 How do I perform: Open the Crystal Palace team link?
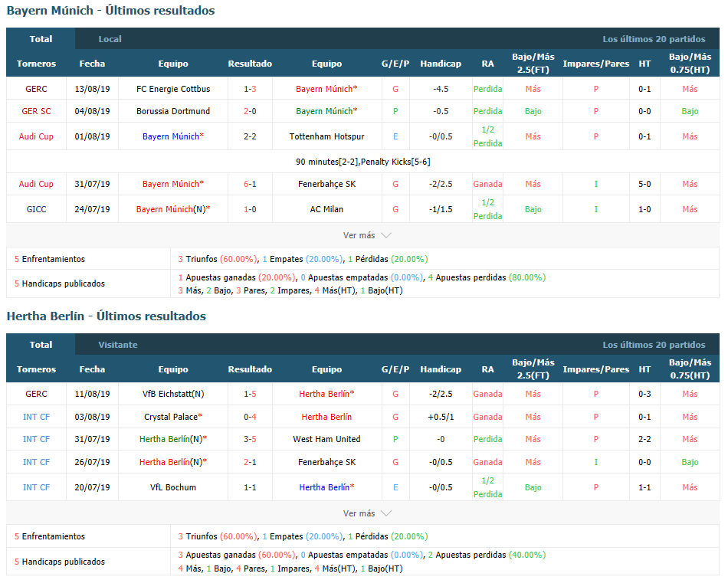click(x=171, y=417)
